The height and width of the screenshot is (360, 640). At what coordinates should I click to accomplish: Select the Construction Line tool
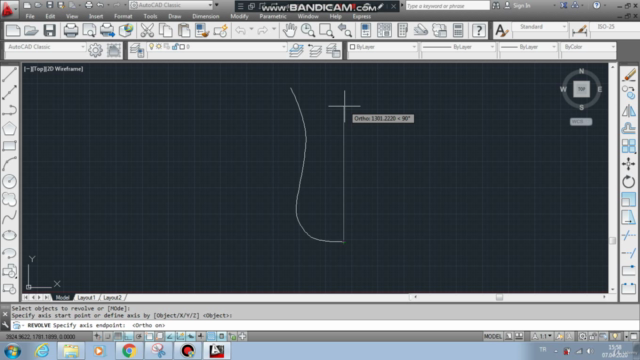[9, 92]
